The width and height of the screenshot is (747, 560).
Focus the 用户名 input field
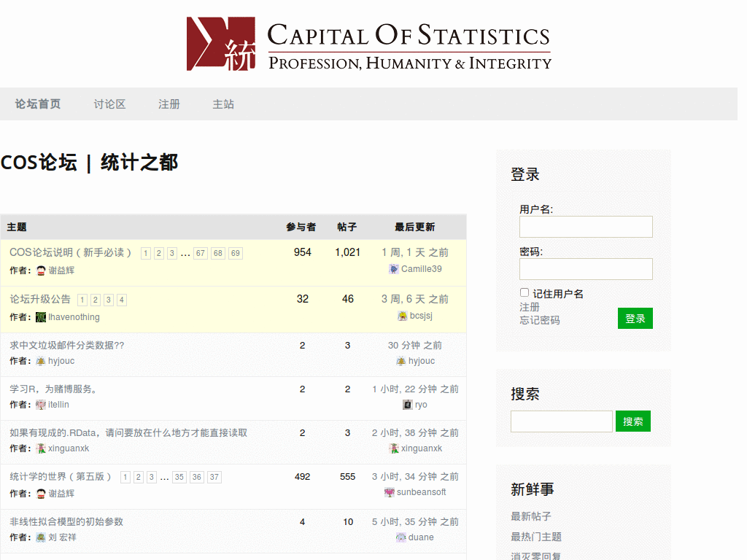(x=586, y=227)
